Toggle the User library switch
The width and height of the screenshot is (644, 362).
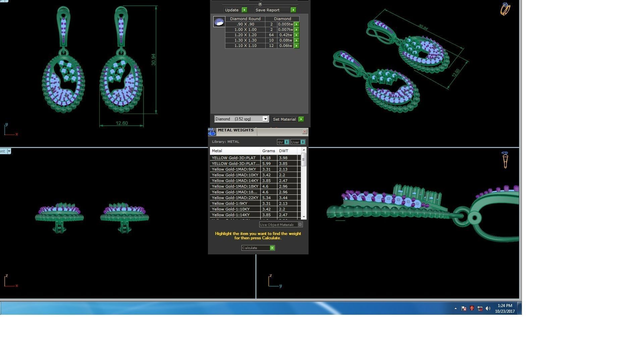[303, 142]
